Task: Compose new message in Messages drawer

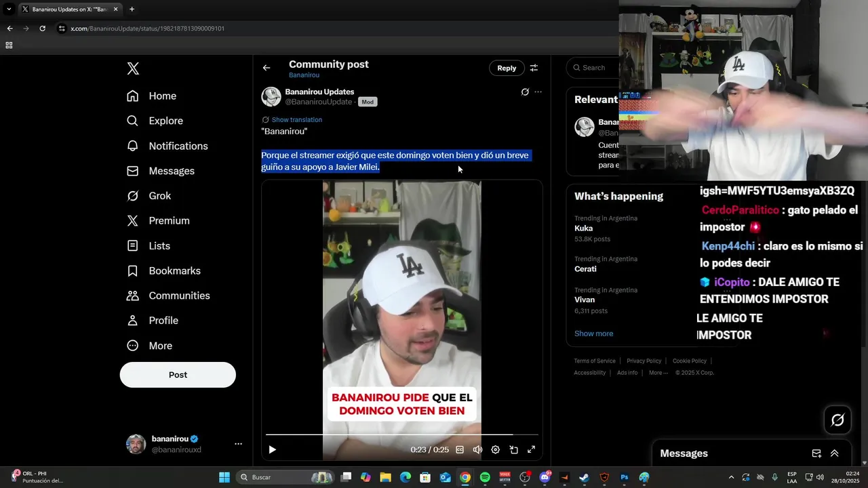Action: [x=816, y=453]
